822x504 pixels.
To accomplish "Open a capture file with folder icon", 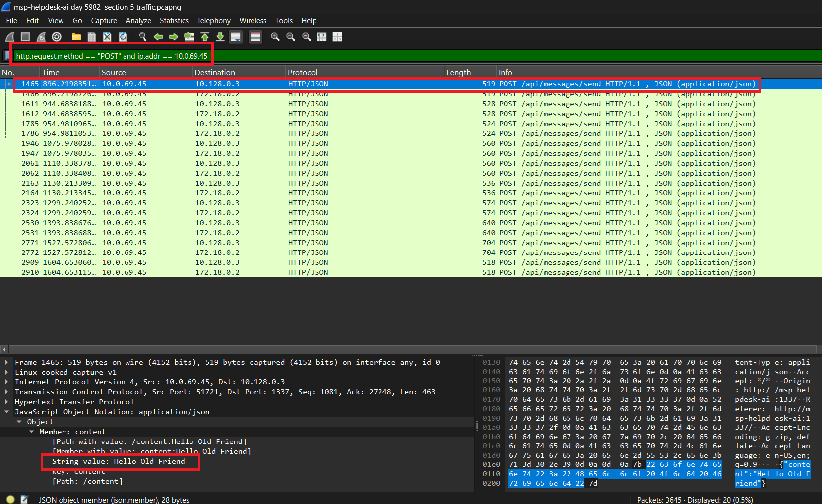I will coord(76,37).
